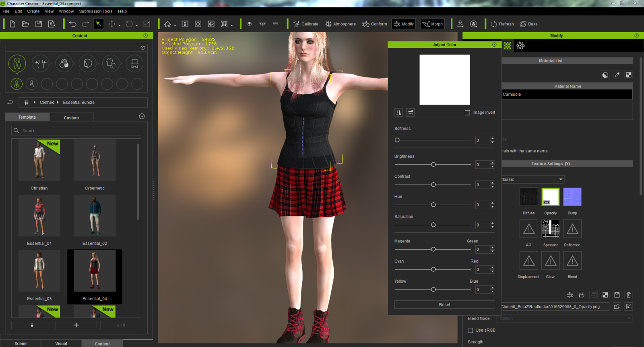Open the Blend Mode Multiply dropdown
Viewport: 644px width, 347px height.
pos(564,318)
